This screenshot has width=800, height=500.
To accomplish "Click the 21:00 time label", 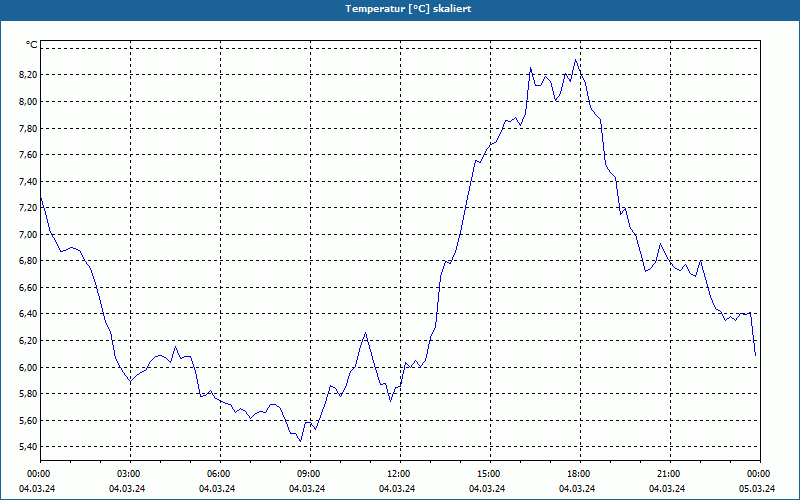I will tap(667, 474).
